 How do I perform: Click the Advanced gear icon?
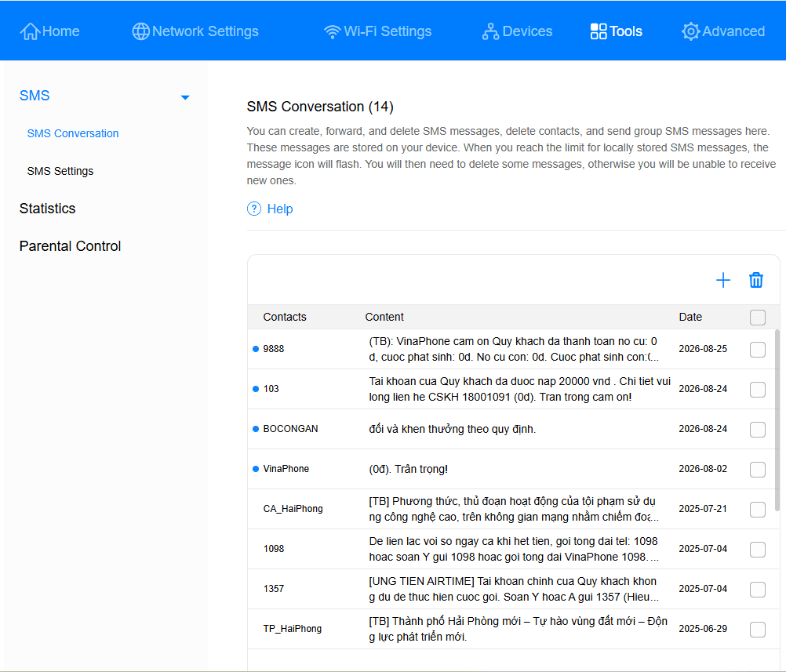[690, 31]
